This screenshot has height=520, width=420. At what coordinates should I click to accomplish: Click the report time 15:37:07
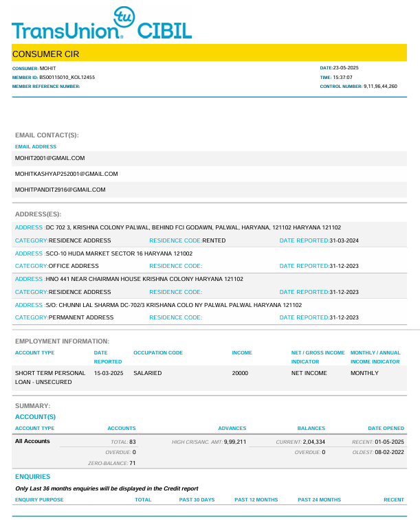click(343, 77)
